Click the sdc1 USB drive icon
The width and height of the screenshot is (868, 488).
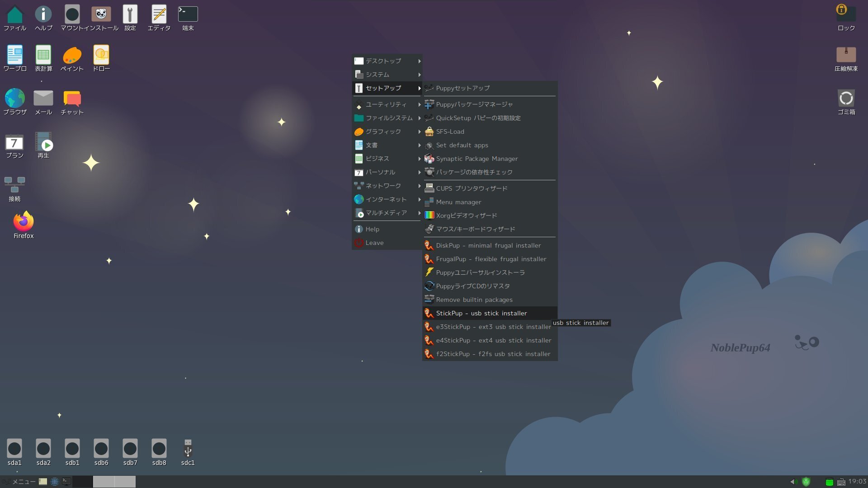coord(188,449)
